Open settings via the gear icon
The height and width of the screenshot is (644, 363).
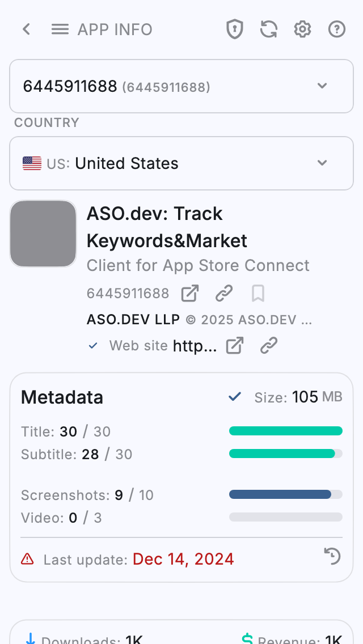[x=302, y=29]
